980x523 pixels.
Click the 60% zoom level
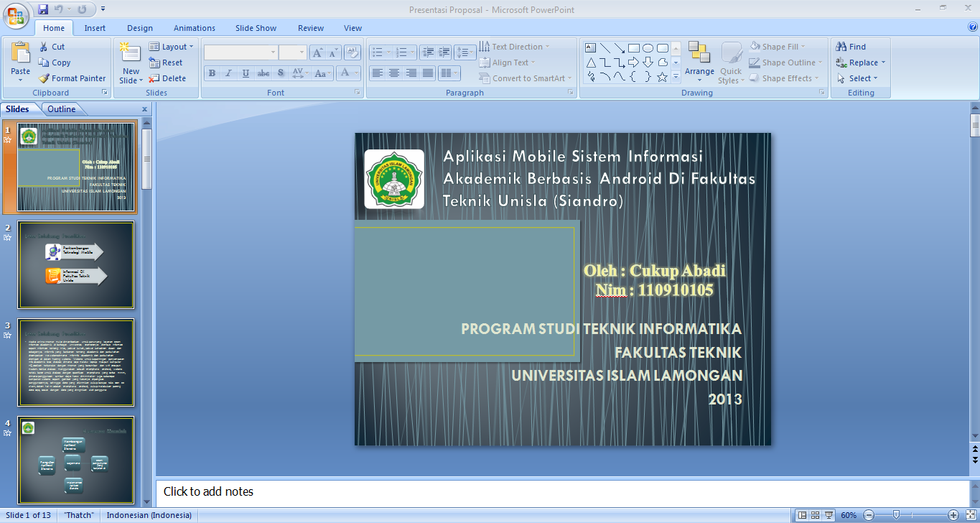coord(849,515)
